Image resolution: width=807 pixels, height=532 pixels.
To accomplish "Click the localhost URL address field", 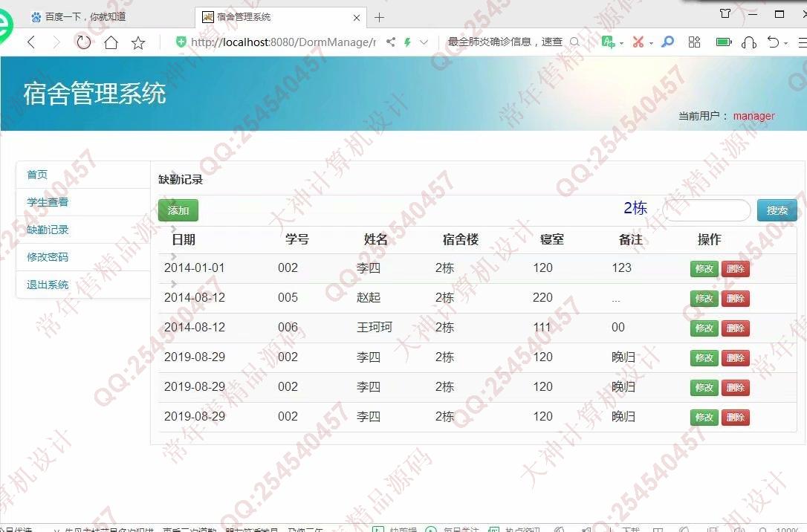I will point(283,42).
